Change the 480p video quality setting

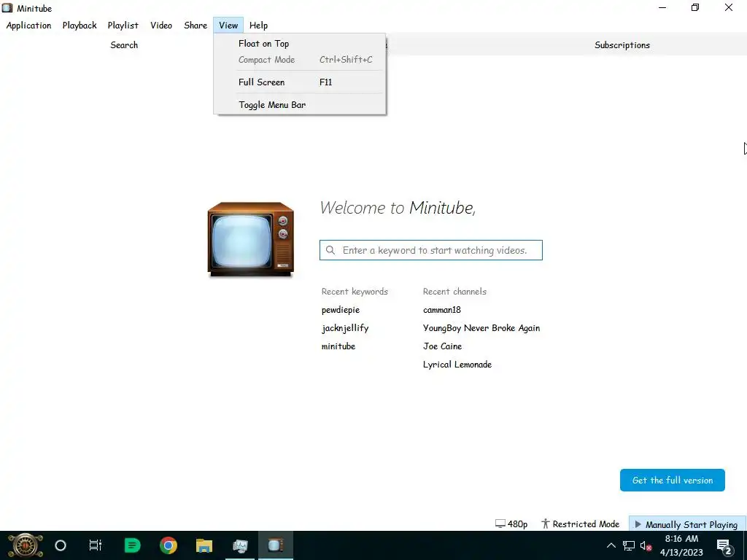pos(511,524)
